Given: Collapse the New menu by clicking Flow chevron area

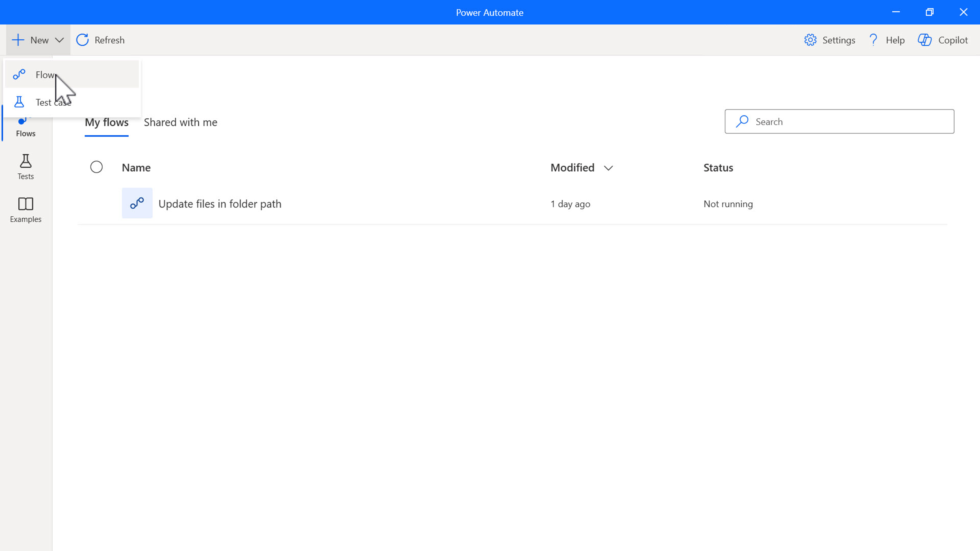Looking at the screenshot, I should click(59, 40).
